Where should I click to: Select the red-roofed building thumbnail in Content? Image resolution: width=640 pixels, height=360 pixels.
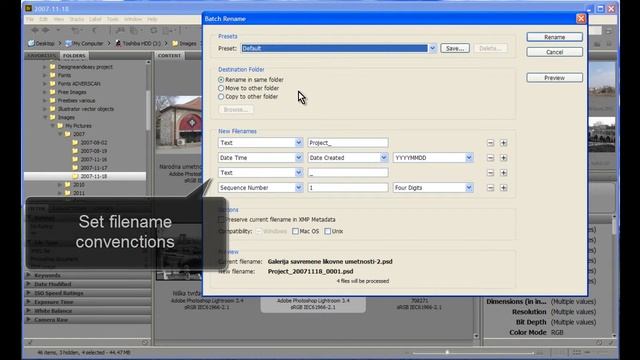(x=179, y=124)
